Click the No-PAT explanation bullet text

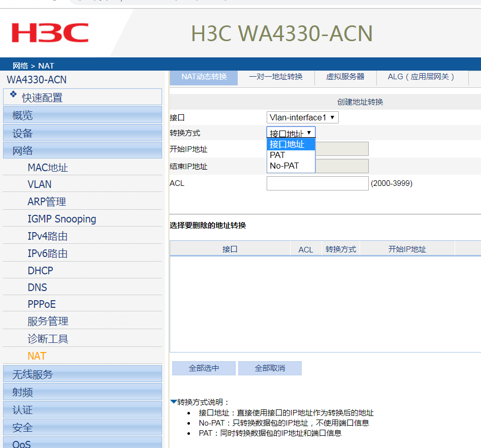[x=284, y=423]
